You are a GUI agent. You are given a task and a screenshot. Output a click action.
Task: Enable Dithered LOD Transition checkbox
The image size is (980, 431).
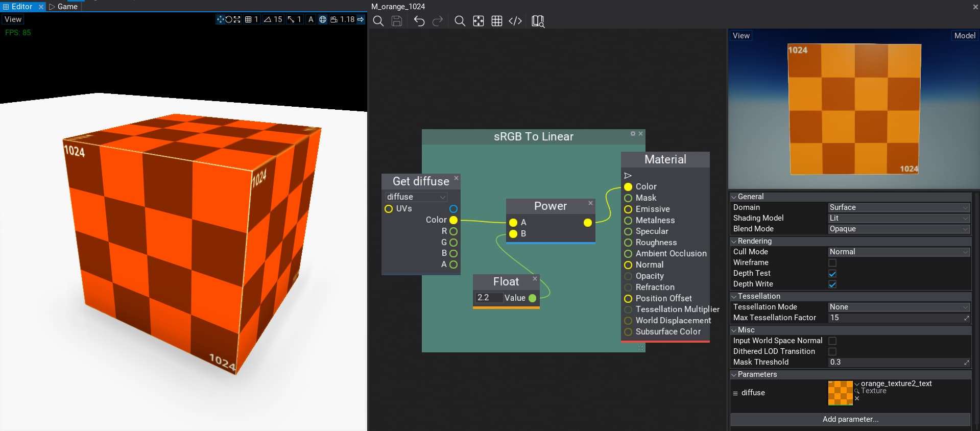[832, 352]
